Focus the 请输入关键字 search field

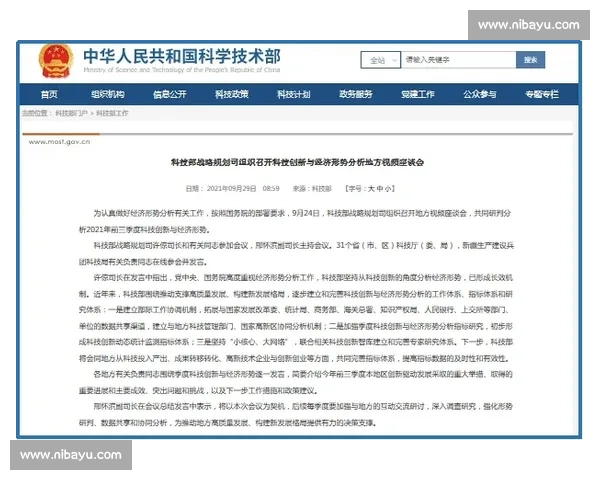(458, 60)
